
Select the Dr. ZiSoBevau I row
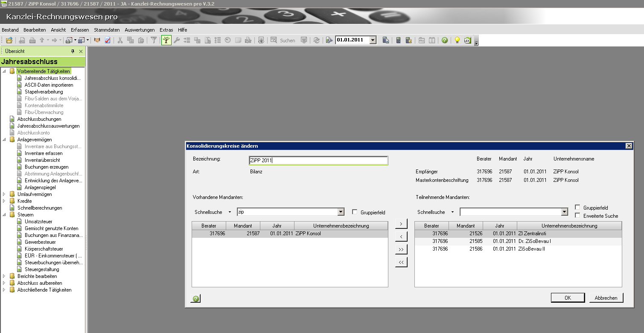coord(518,241)
